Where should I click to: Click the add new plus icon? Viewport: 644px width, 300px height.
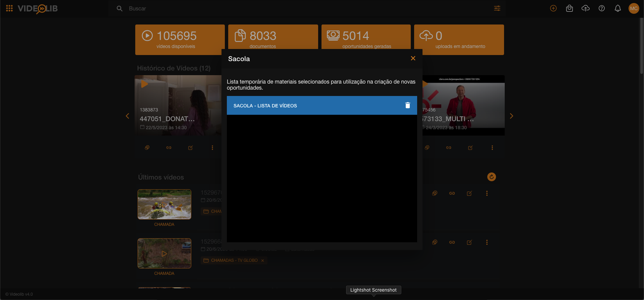click(x=553, y=8)
